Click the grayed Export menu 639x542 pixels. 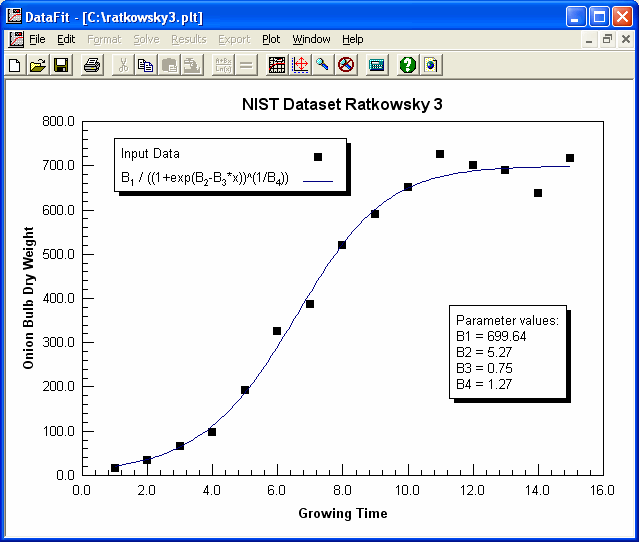coord(234,40)
